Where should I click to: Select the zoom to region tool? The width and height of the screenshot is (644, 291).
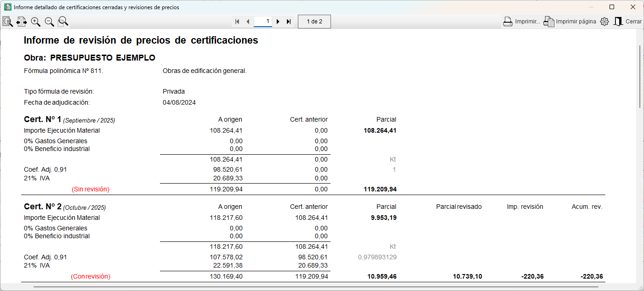[x=63, y=22]
